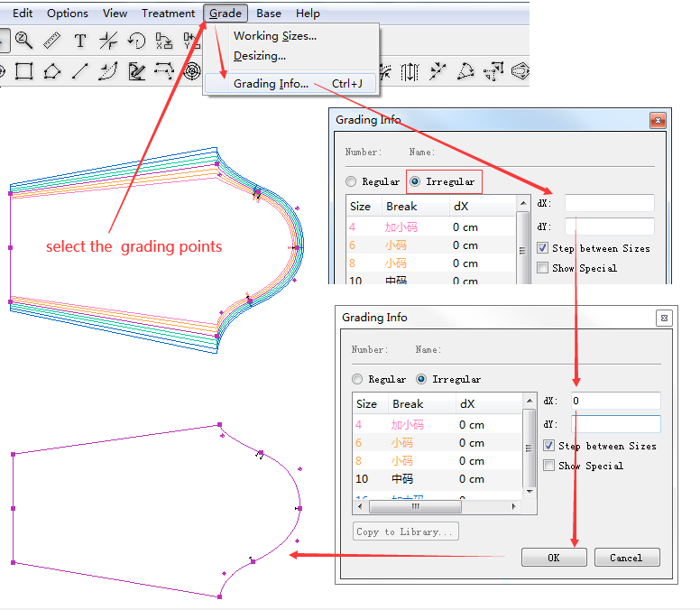
Task: Select the Zoom magnifier tool
Action: pyautogui.click(x=23, y=40)
